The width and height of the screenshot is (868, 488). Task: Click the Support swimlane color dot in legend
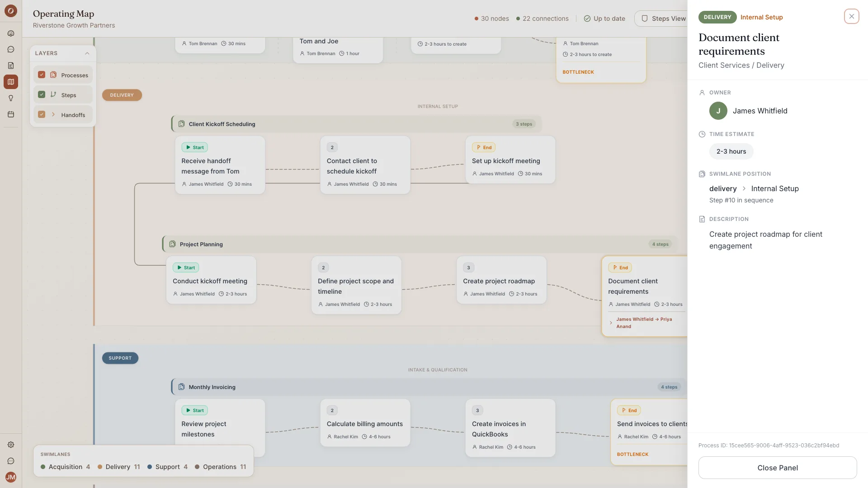(150, 467)
